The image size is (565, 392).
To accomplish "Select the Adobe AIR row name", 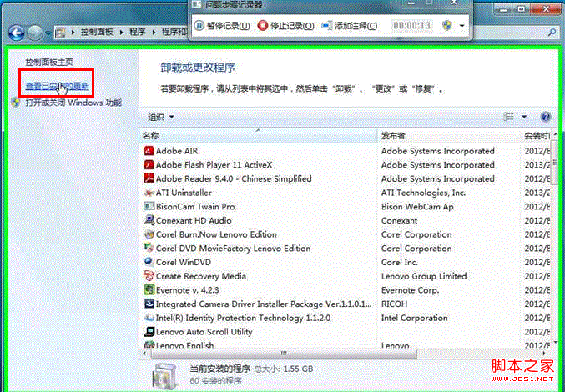I will coord(177,151).
